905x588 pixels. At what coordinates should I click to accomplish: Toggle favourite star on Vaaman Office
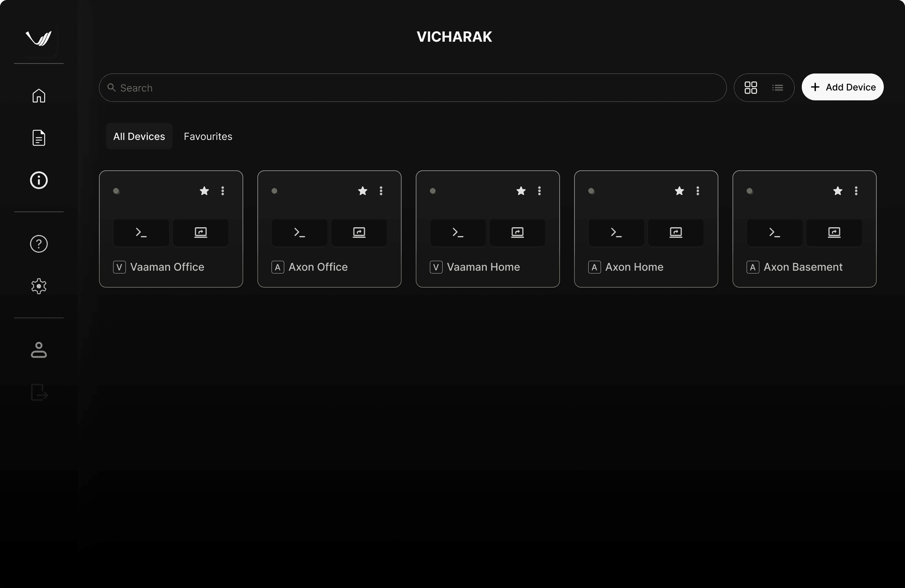point(204,191)
